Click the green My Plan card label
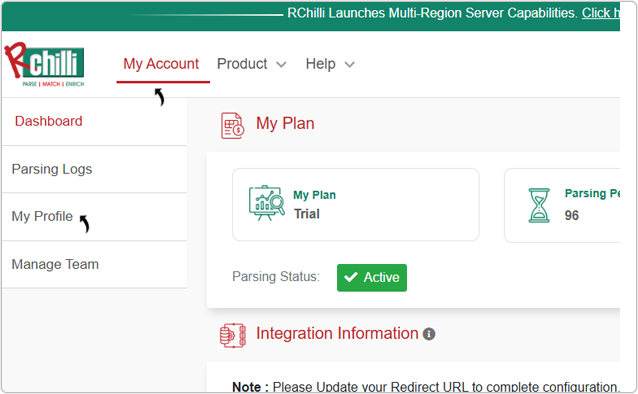The height and width of the screenshot is (394, 638). [315, 195]
